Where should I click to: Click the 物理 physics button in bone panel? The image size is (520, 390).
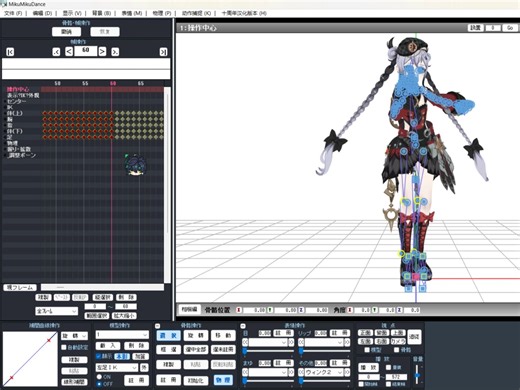223,380
